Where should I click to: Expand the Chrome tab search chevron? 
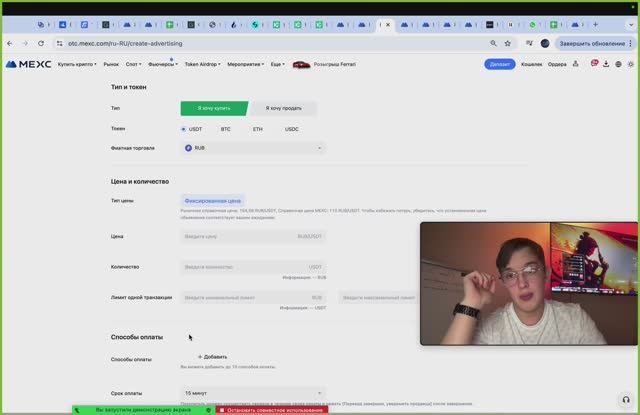click(631, 24)
